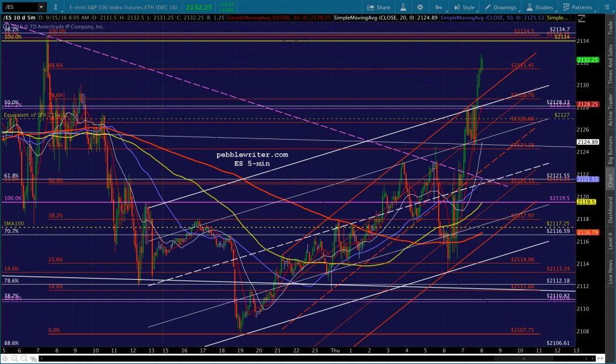This screenshot has width=616, height=364.
Task: Click the E-mini S&P 500 Index Futures description
Action: 123,7
